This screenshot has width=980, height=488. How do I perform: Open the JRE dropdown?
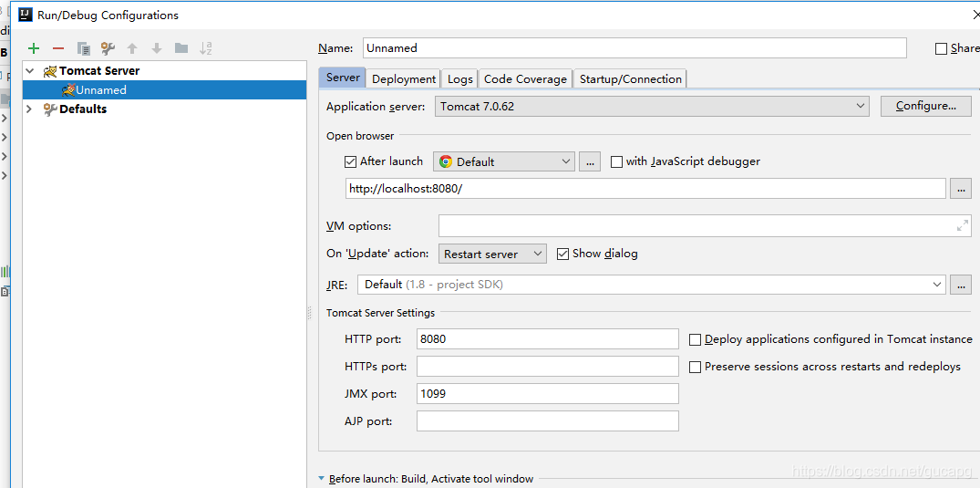coord(652,285)
